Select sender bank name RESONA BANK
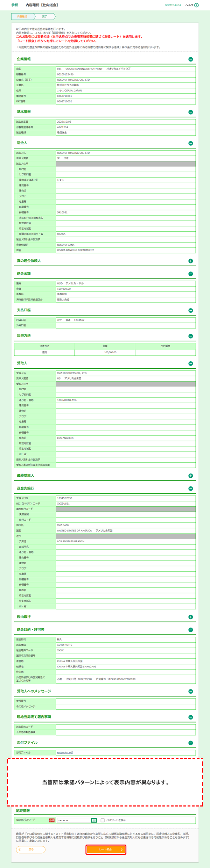The height and width of the screenshot is (868, 210). pyautogui.click(x=66, y=245)
